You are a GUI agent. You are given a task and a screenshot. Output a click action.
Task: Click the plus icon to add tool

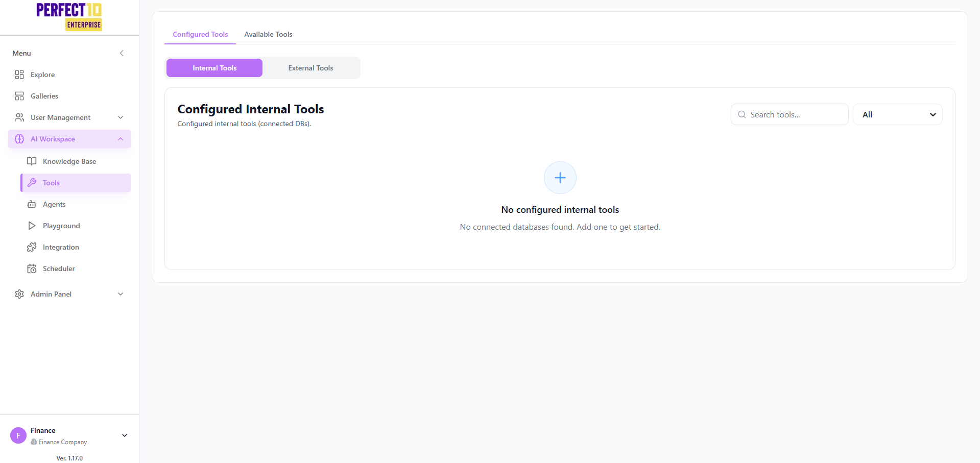[x=560, y=178]
